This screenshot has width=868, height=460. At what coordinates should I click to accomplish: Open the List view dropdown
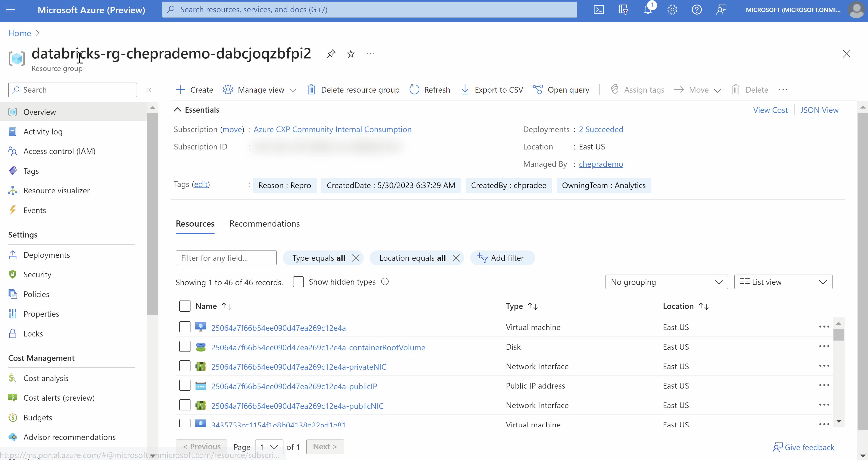coord(783,282)
